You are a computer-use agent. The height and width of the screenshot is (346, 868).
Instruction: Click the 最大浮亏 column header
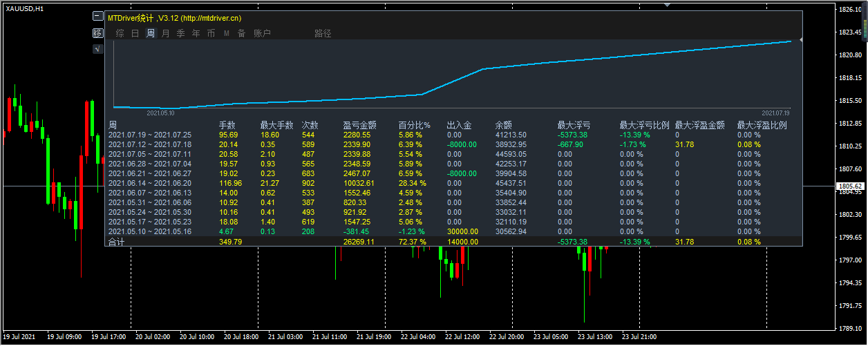pos(574,126)
